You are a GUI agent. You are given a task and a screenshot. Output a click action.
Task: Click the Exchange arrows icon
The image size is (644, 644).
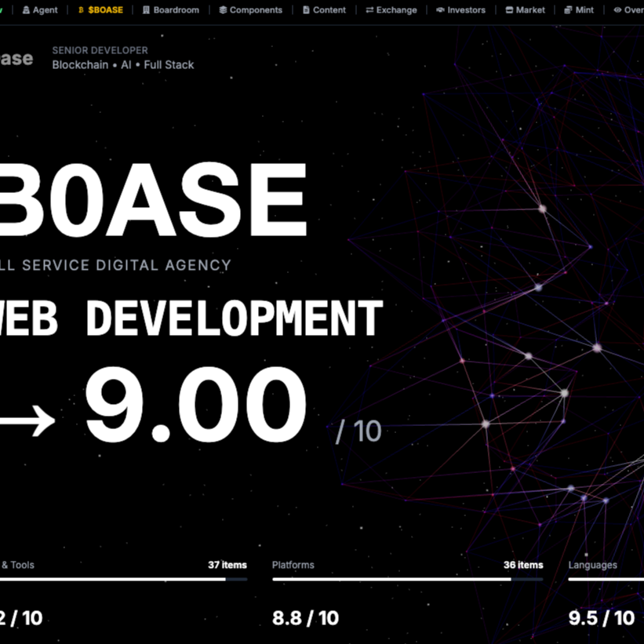(369, 10)
